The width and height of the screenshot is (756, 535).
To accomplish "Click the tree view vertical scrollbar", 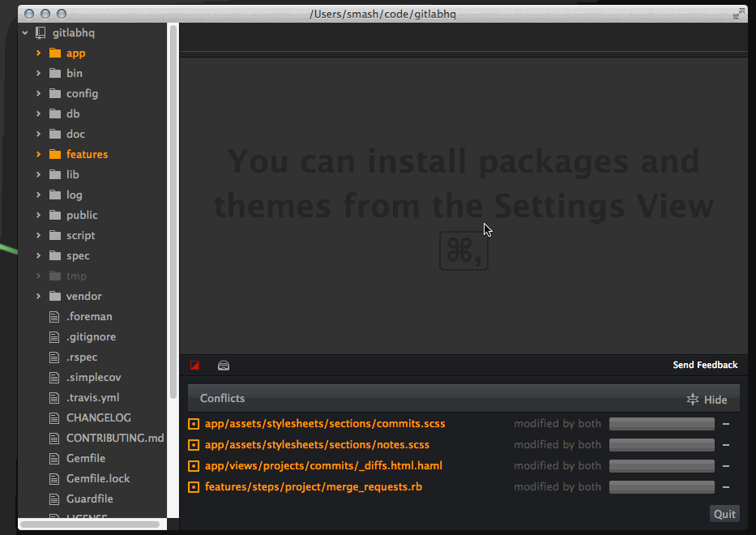I will pos(173,211).
